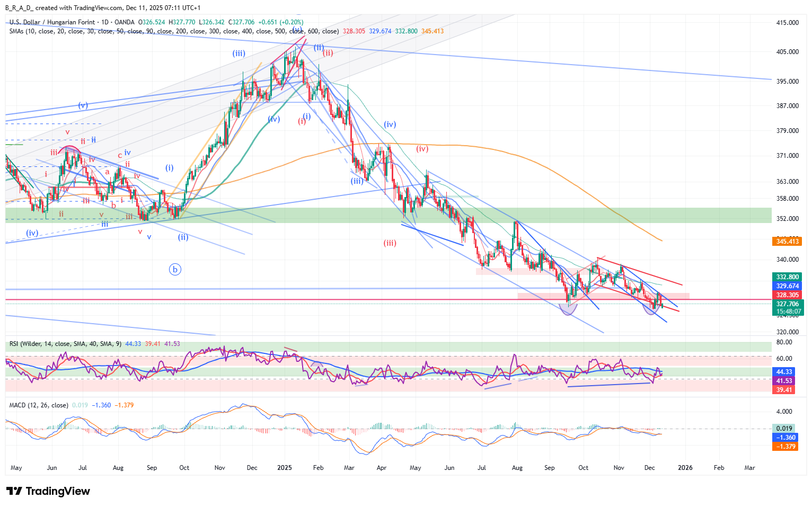Click the green 332.800 SMA price tag

pyautogui.click(x=787, y=277)
